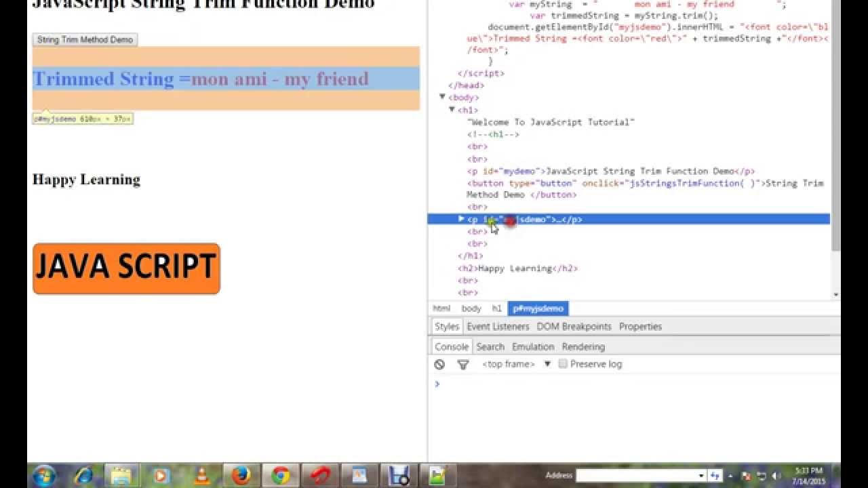
Task: Clear the console with the ban icon
Action: tap(439, 364)
